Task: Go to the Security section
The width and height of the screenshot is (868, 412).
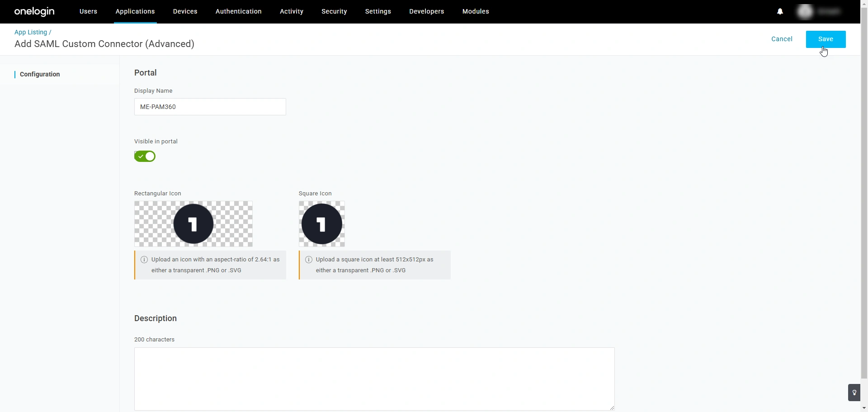Action: (x=334, y=11)
